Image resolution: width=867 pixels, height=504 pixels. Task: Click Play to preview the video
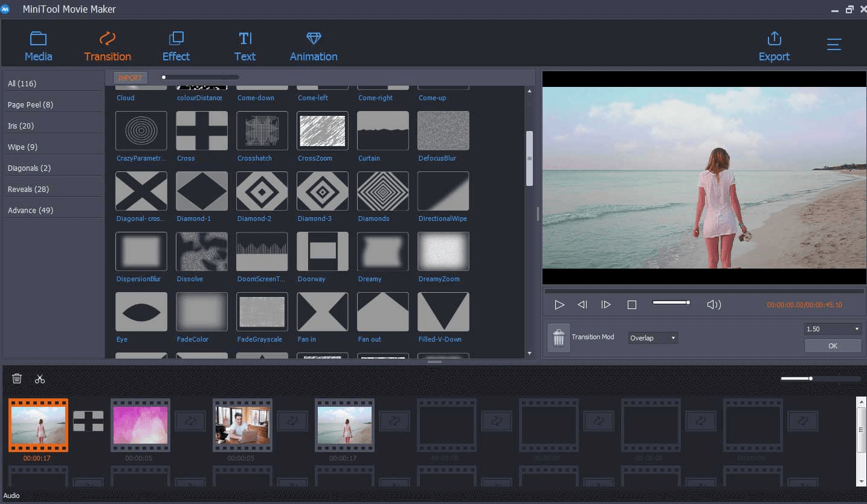559,305
